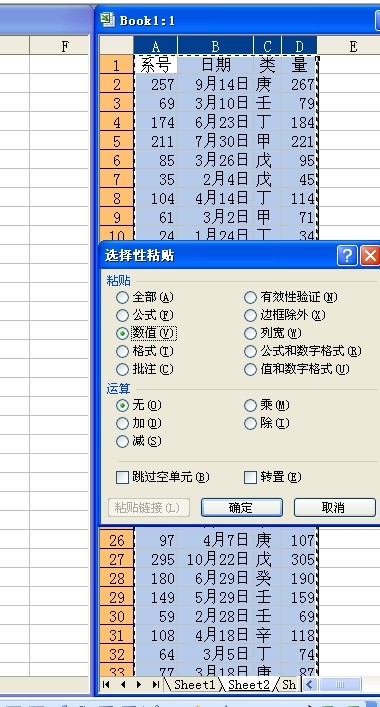Close the 选择性粘贴 dialog

(x=370, y=256)
